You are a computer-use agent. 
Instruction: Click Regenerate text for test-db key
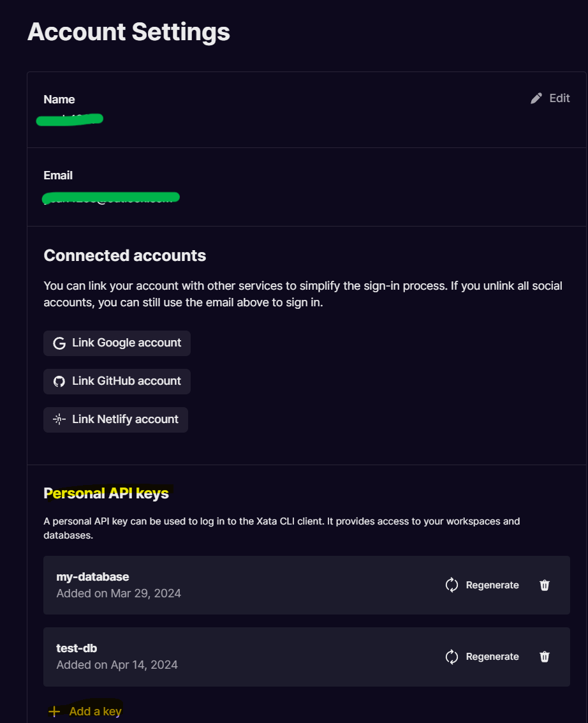492,657
